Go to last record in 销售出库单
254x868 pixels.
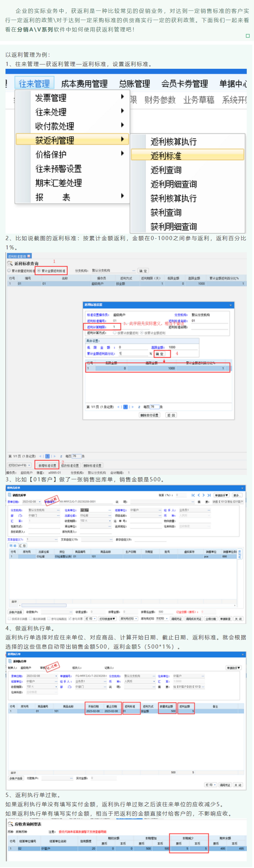coord(209,495)
